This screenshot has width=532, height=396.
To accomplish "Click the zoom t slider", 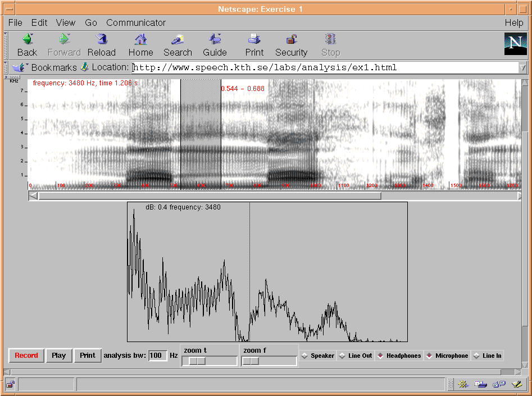I will click(x=197, y=361).
